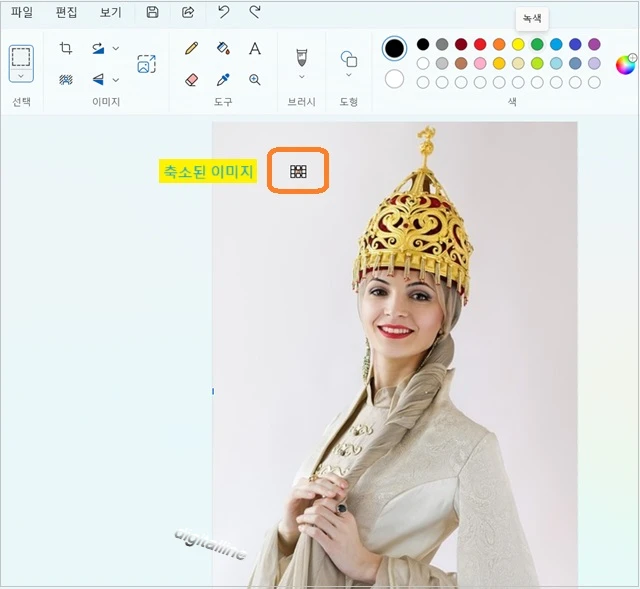Viewport: 640px width, 589px height.
Task: Click the canvas left-edge resize handle
Action: tap(213, 391)
